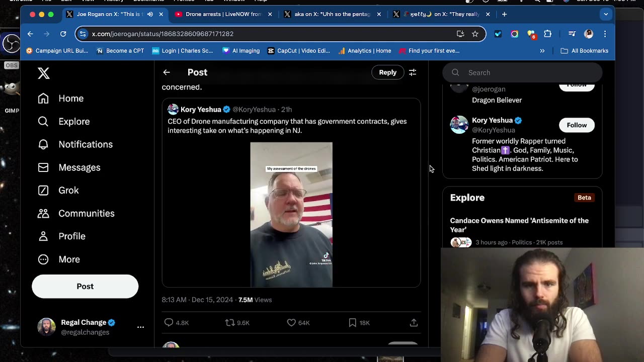Open Login Charles Schwab bookmark
This screenshot has width=644, height=362.
[183, 51]
